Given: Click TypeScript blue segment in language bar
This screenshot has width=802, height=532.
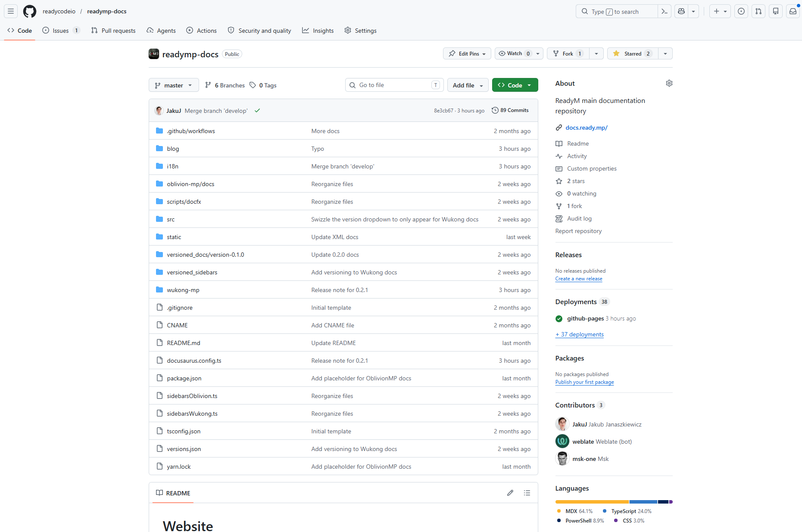Looking at the screenshot, I should pos(643,502).
